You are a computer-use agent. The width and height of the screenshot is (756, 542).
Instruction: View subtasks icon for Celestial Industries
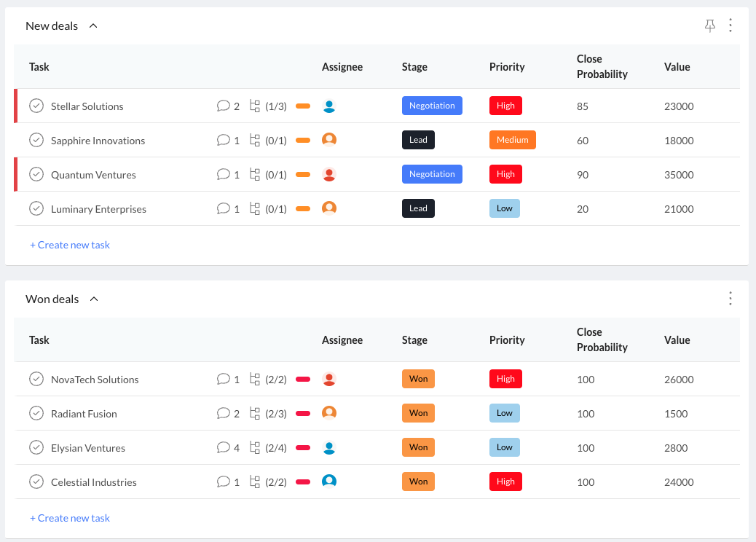(x=255, y=482)
